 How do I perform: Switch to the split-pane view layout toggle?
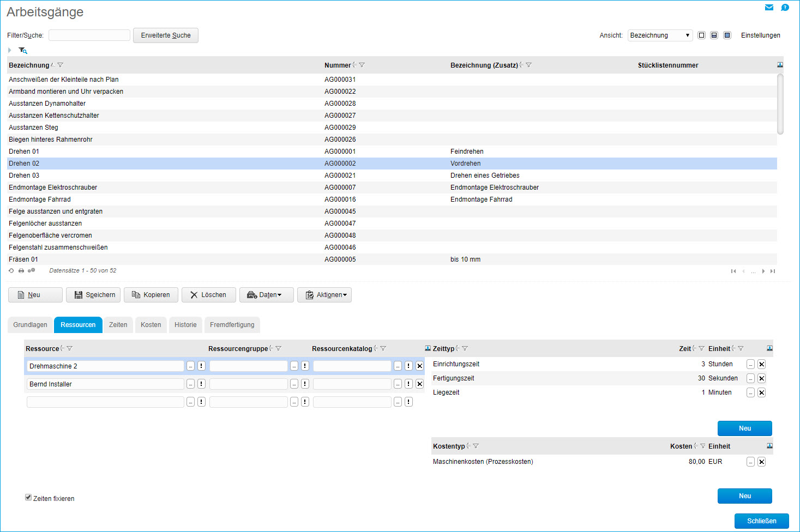(x=714, y=35)
